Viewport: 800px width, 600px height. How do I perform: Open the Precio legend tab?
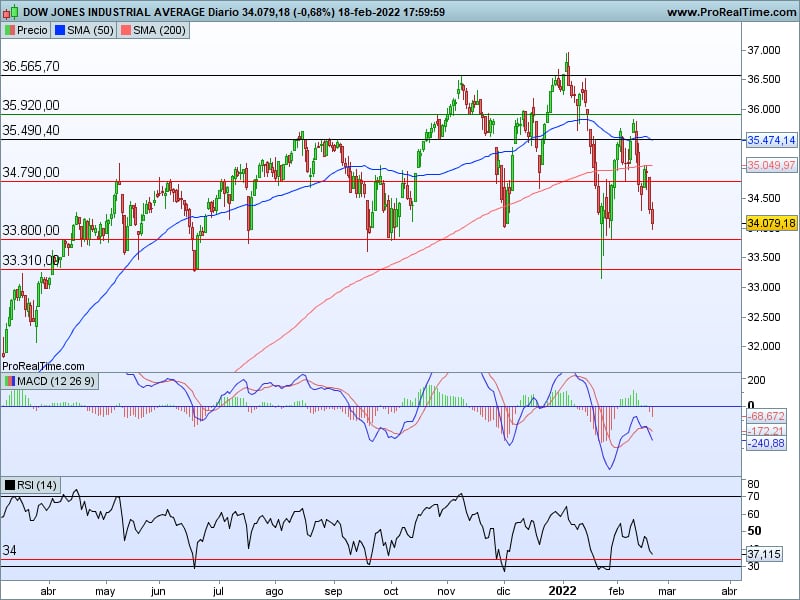(x=26, y=31)
